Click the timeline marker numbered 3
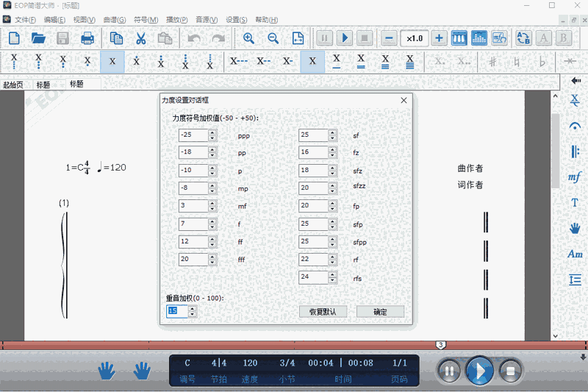Viewport: 588px width, 392px height. pyautogui.click(x=440, y=344)
